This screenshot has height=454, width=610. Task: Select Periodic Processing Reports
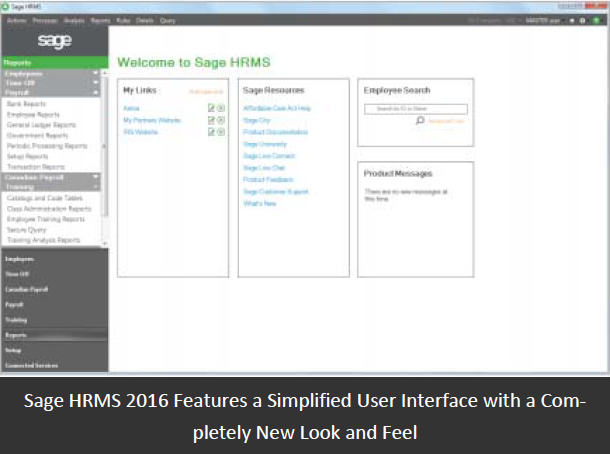click(x=47, y=146)
